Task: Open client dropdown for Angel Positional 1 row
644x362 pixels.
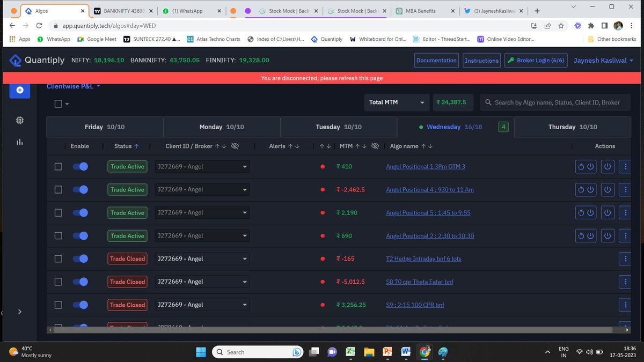Action: (202, 167)
